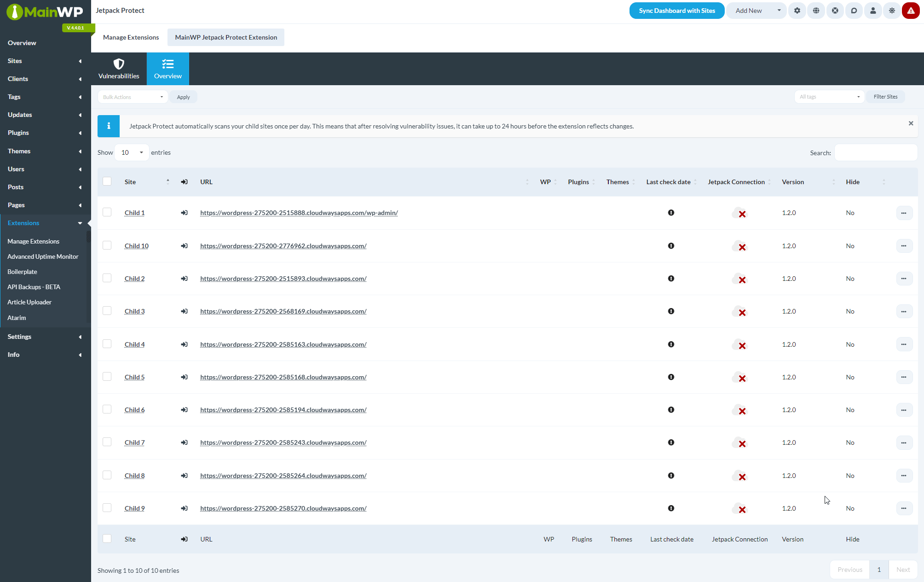This screenshot has width=924, height=582.
Task: Click the WP info icon on the Child 2 row
Action: [671, 279]
